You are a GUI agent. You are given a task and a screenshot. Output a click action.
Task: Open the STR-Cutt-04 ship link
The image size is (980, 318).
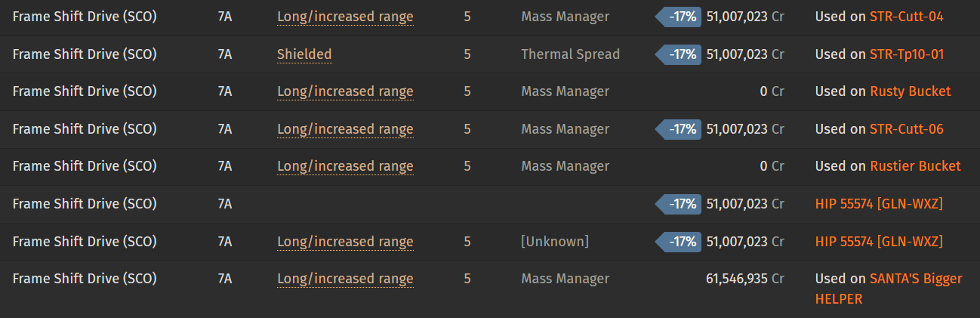(x=907, y=17)
